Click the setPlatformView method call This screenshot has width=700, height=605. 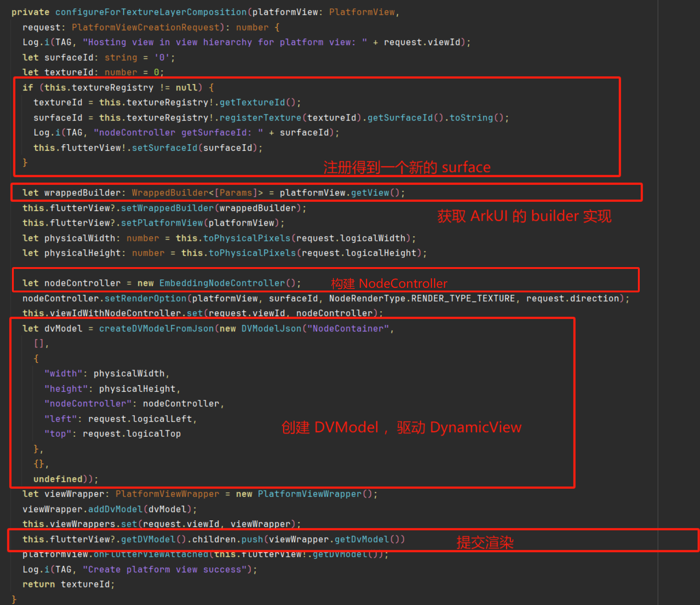coord(161,223)
